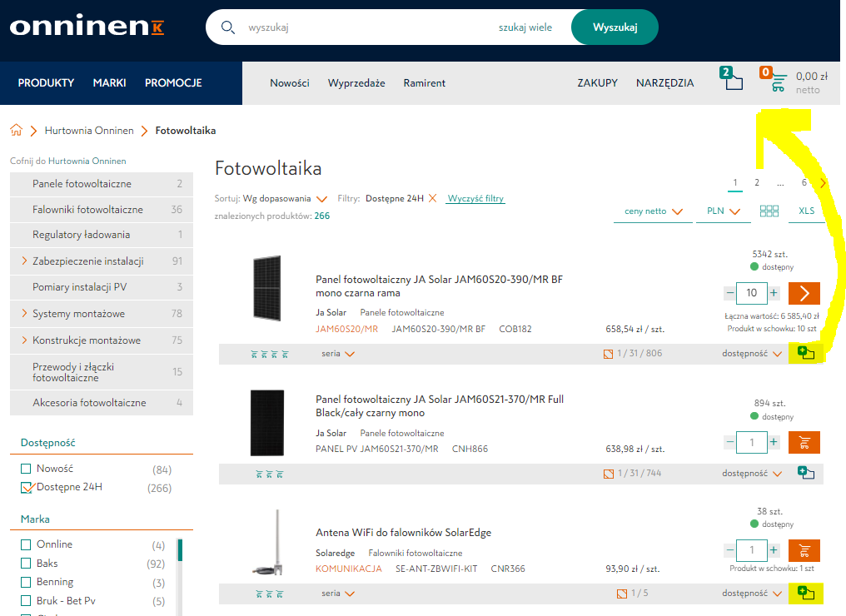846x616 pixels.
Task: Expand seria for JAM60S20-390/MR BF panel
Action: click(x=338, y=354)
